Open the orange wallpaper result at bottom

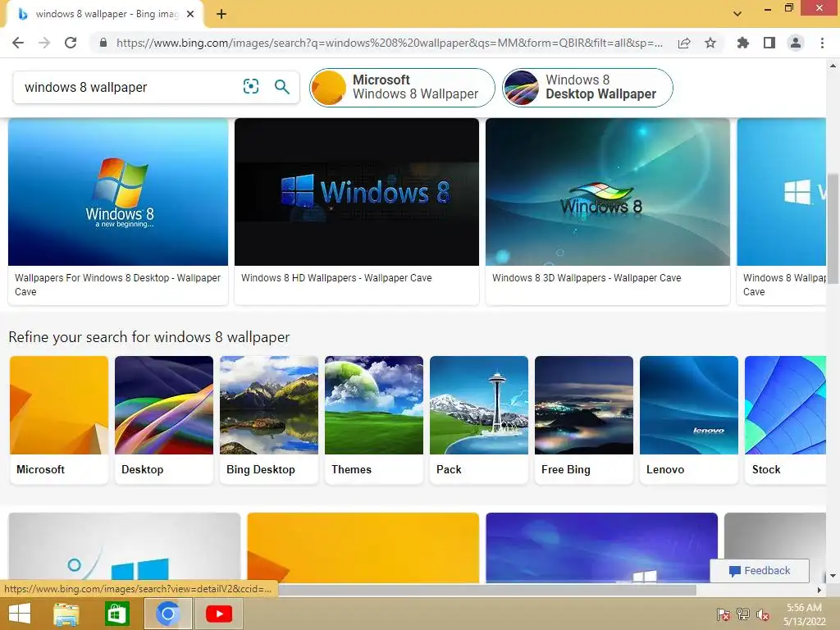click(x=363, y=547)
